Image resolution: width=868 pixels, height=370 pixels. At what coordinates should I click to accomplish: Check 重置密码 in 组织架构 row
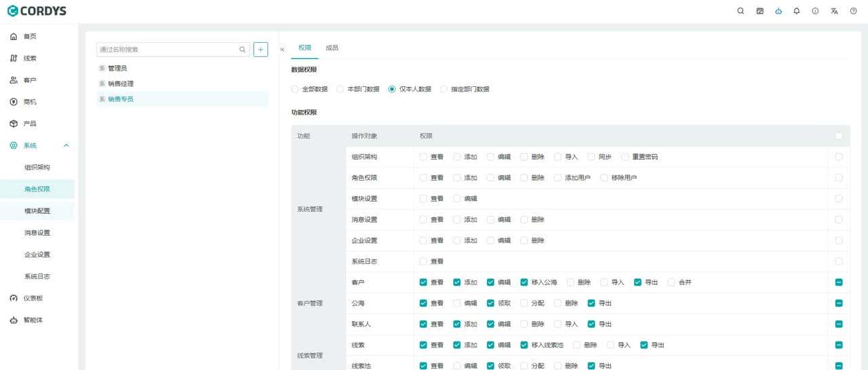[625, 157]
